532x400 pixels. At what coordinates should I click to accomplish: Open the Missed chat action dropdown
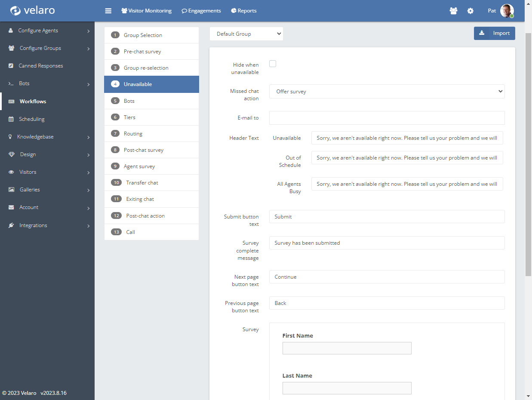click(387, 92)
